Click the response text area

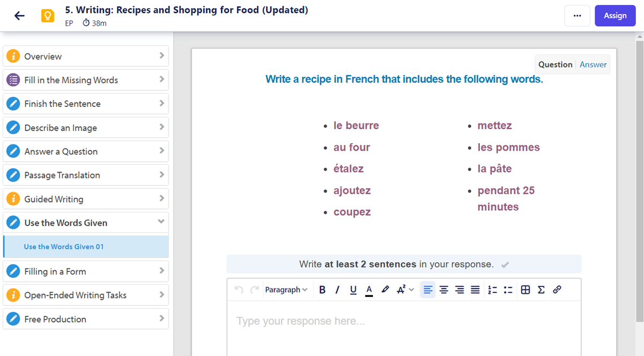tap(404, 328)
